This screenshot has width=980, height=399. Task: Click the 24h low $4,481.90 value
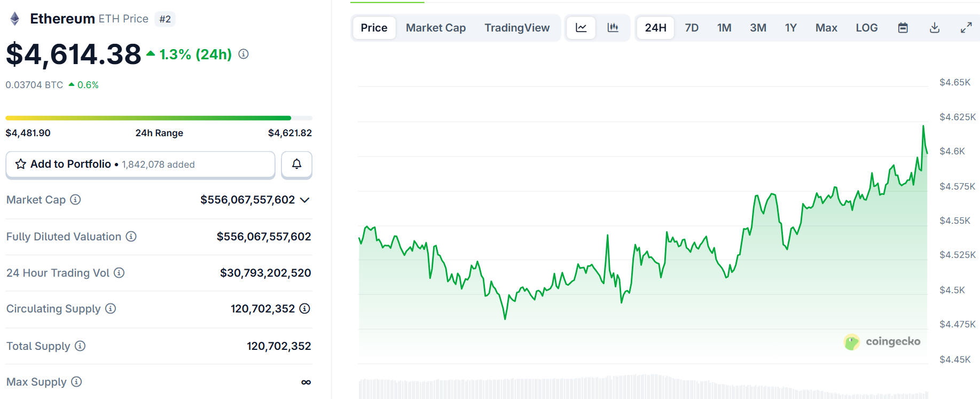(x=28, y=133)
